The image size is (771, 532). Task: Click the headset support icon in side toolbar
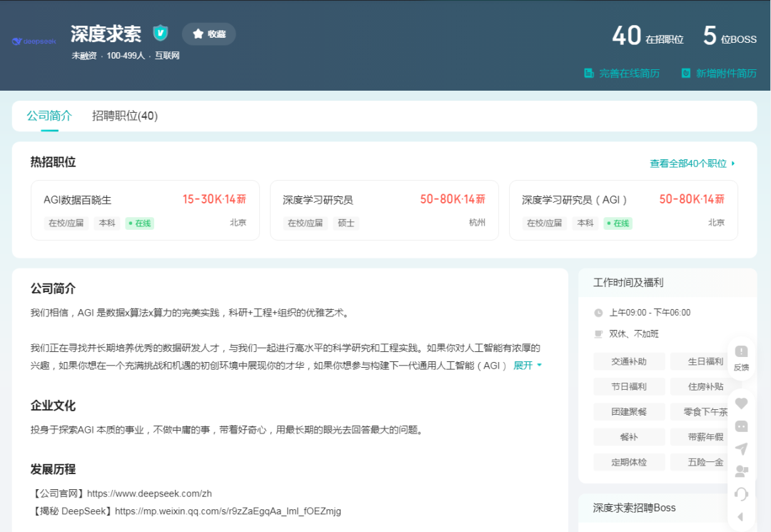click(x=741, y=494)
